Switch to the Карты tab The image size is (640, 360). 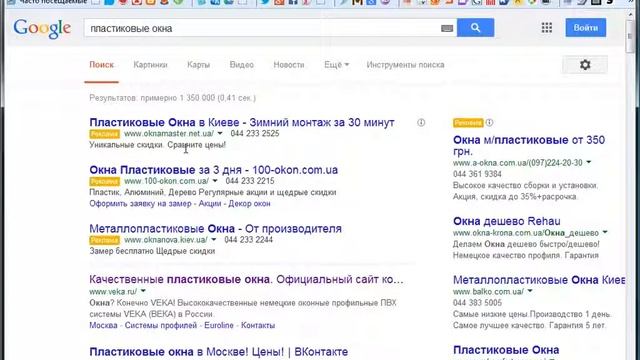(199, 65)
